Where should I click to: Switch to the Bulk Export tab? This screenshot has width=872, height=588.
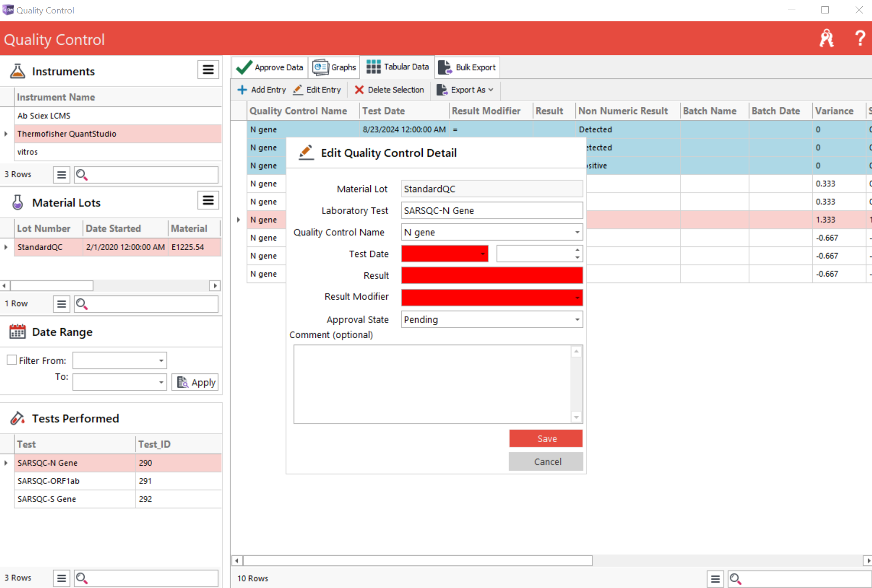pyautogui.click(x=467, y=67)
